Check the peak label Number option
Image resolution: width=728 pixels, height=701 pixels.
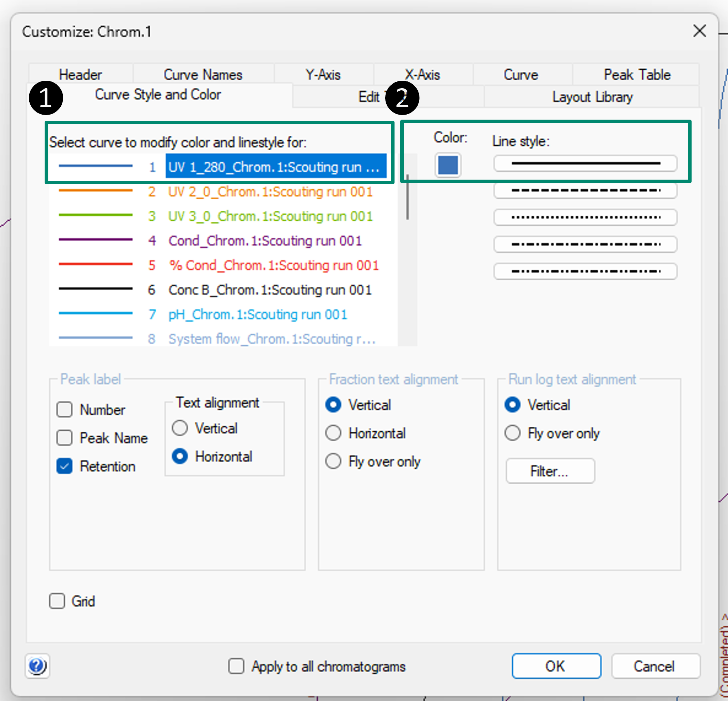65,409
